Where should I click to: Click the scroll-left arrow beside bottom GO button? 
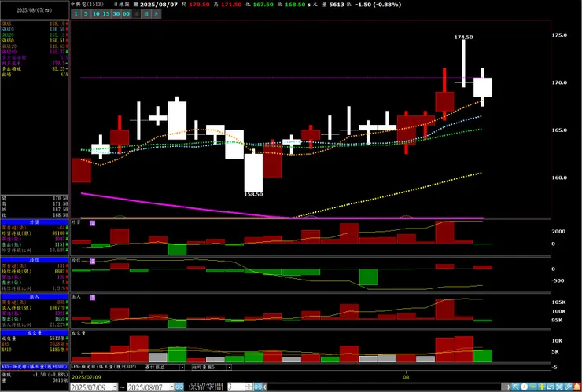(x=265, y=387)
